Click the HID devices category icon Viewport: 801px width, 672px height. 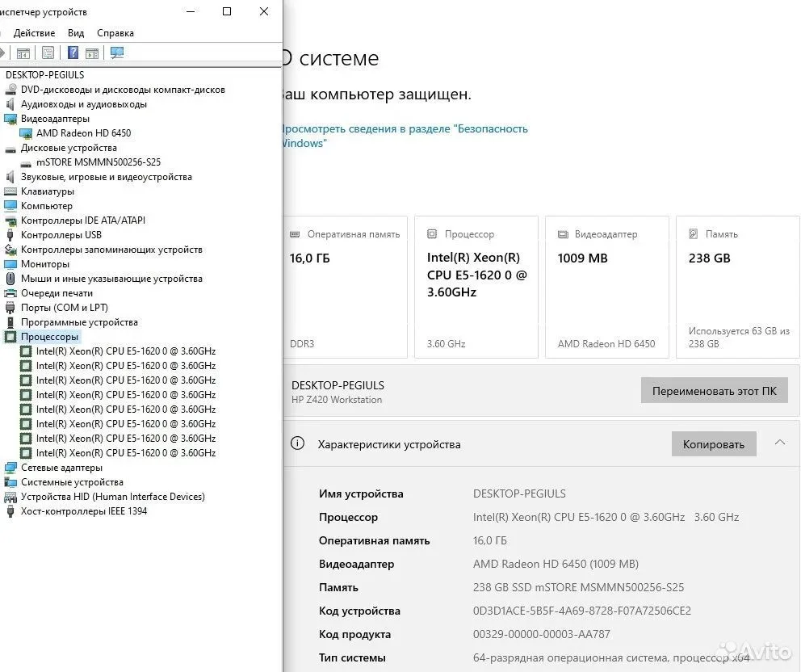[x=10, y=497]
